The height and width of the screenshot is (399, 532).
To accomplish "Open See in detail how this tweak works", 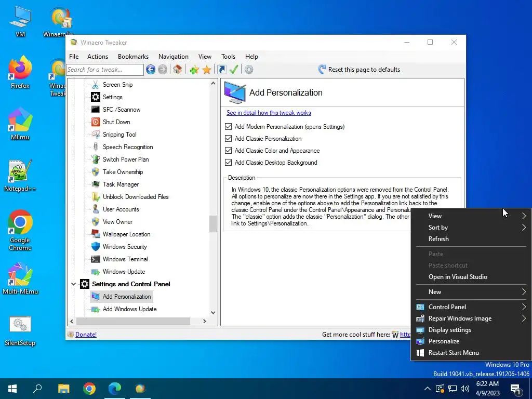I will [x=269, y=113].
